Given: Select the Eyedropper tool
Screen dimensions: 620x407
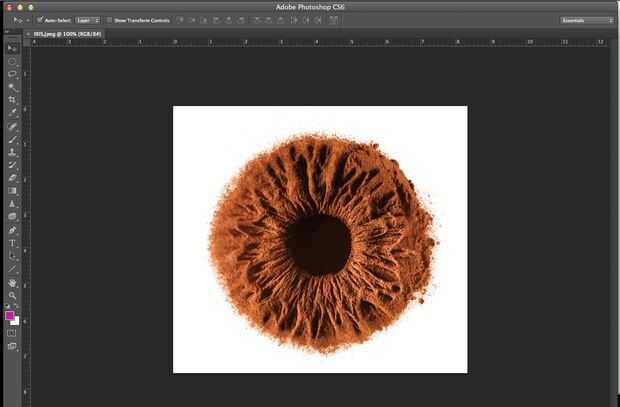Looking at the screenshot, I should pyautogui.click(x=12, y=113).
